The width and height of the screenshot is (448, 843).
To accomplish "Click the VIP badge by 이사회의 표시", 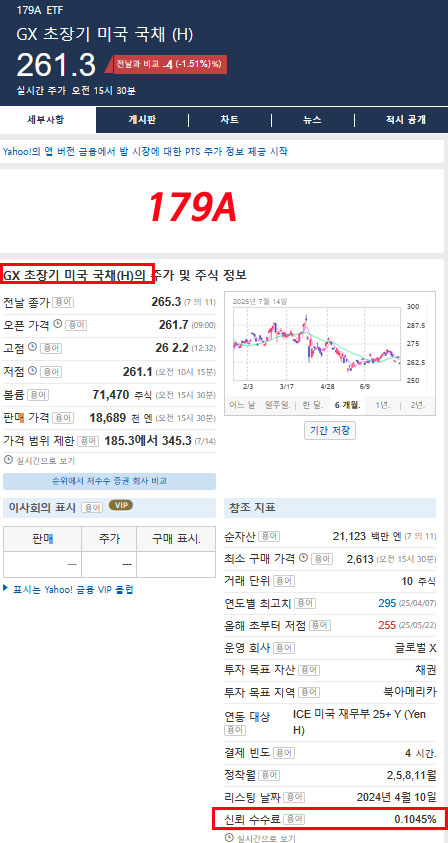I will (x=121, y=505).
